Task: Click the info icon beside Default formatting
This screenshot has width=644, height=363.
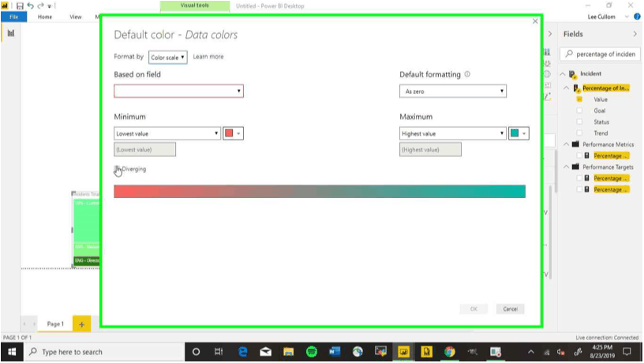Action: (467, 74)
